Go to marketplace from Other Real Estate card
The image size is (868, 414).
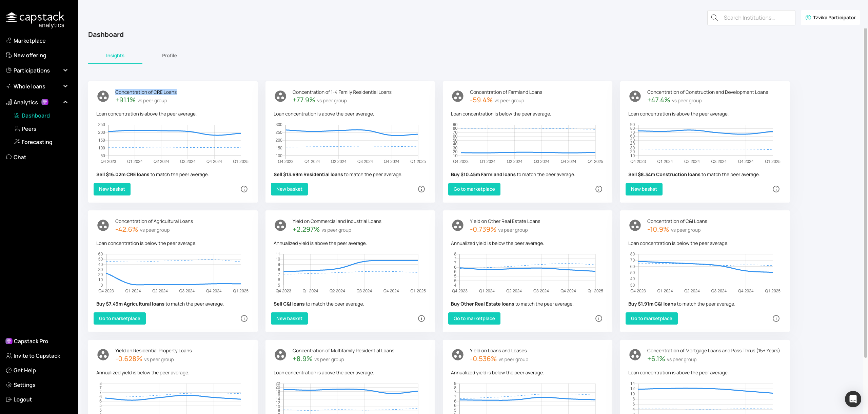(474, 318)
